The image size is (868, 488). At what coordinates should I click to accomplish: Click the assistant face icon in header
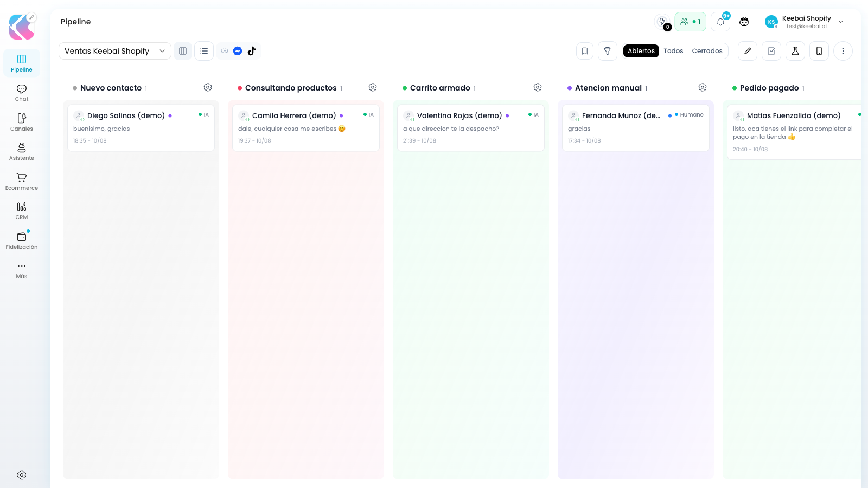pos(744,22)
